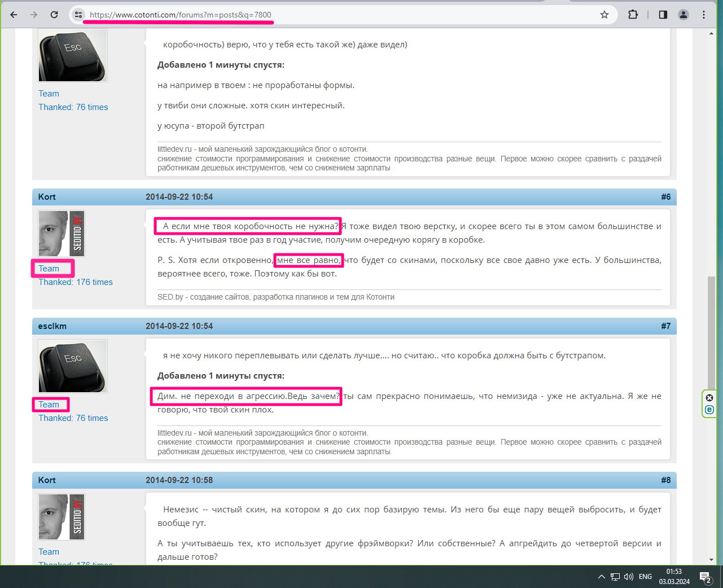Open post permalink #6

[666, 197]
